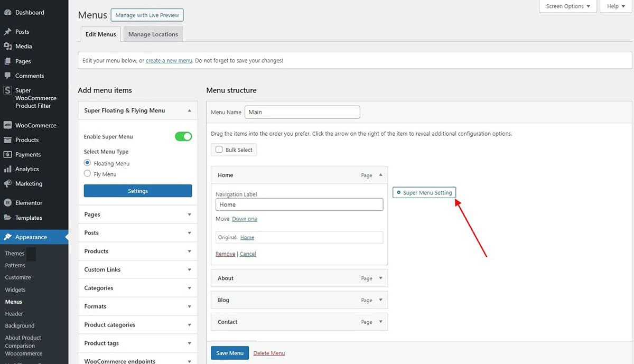This screenshot has width=634, height=364.
Task: Open Customize under Appearance
Action: pos(18,277)
